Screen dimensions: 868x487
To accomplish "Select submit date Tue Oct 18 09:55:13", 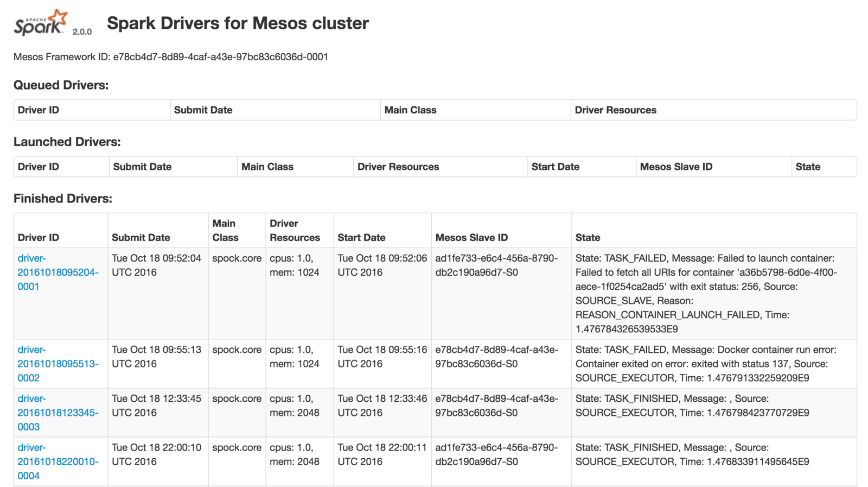I will [156, 357].
